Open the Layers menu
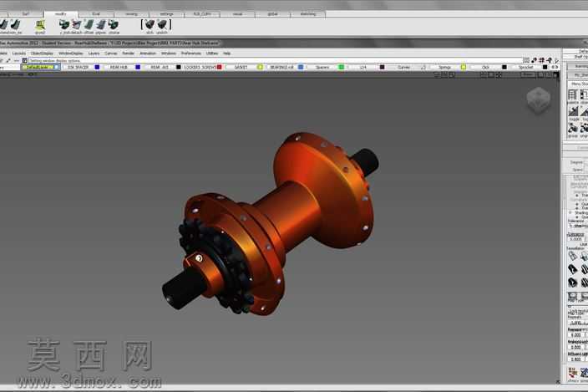Image resolution: width=588 pixels, height=392 pixels. 94,53
